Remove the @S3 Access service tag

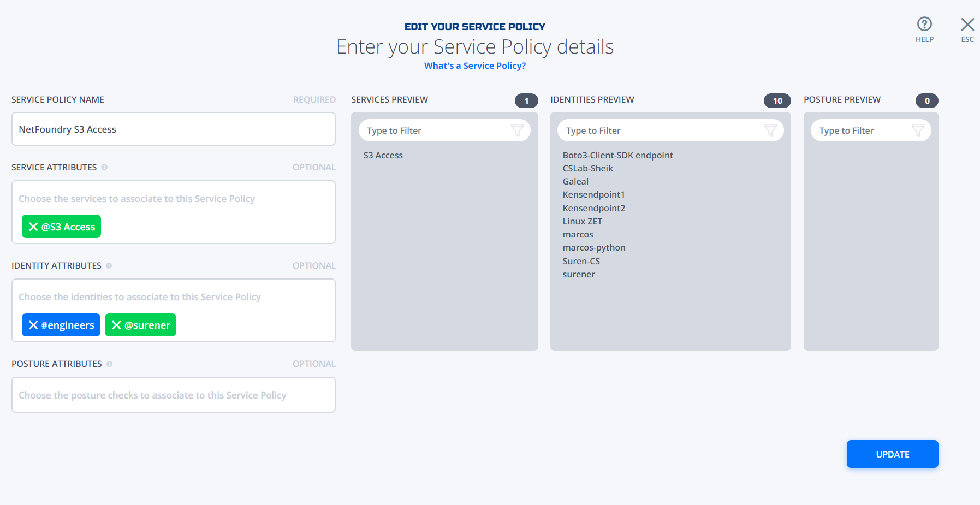tap(33, 227)
